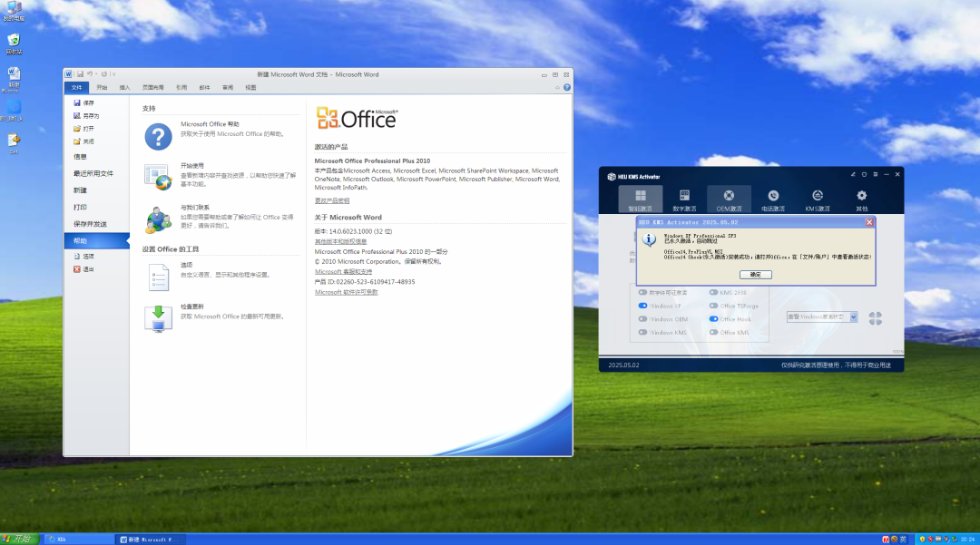This screenshot has width=980, height=545.
Task: Click 确定 (OK) in the HEU KMS Activator dialog
Action: [x=756, y=275]
